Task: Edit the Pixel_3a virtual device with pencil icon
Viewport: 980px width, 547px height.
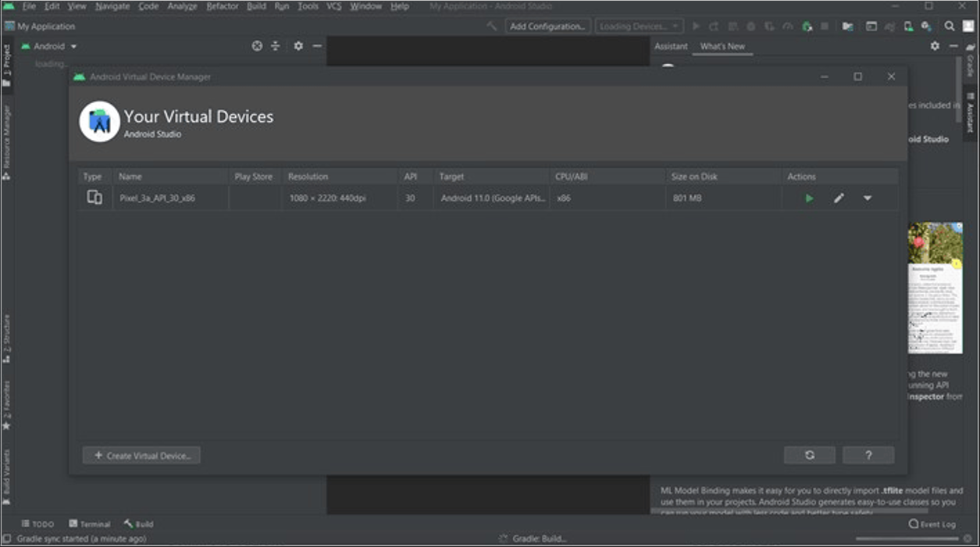Action: click(839, 198)
